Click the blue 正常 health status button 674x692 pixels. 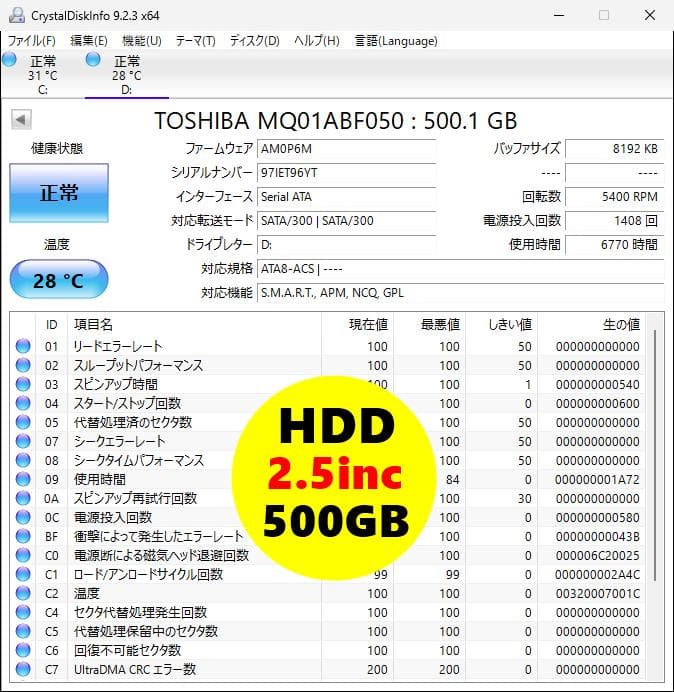(59, 193)
